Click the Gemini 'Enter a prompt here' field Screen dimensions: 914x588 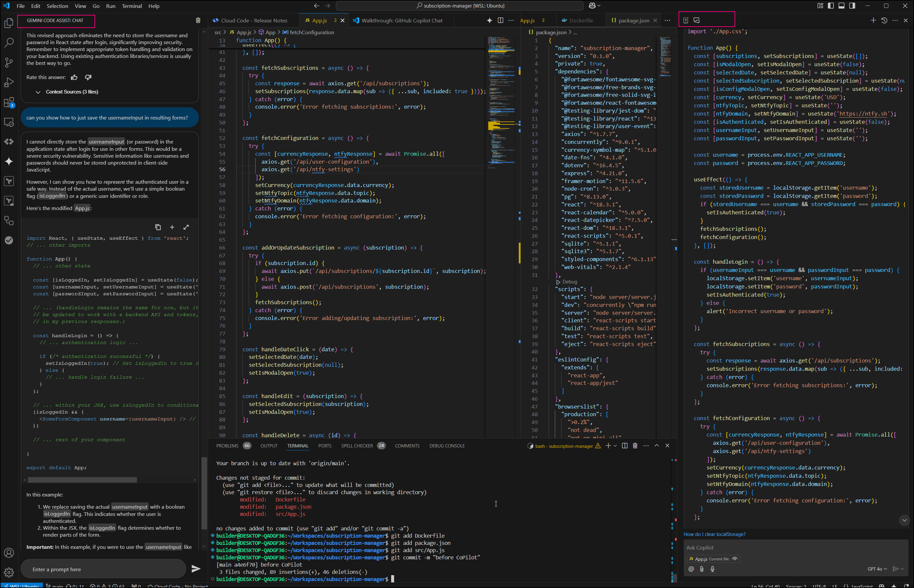click(103, 569)
